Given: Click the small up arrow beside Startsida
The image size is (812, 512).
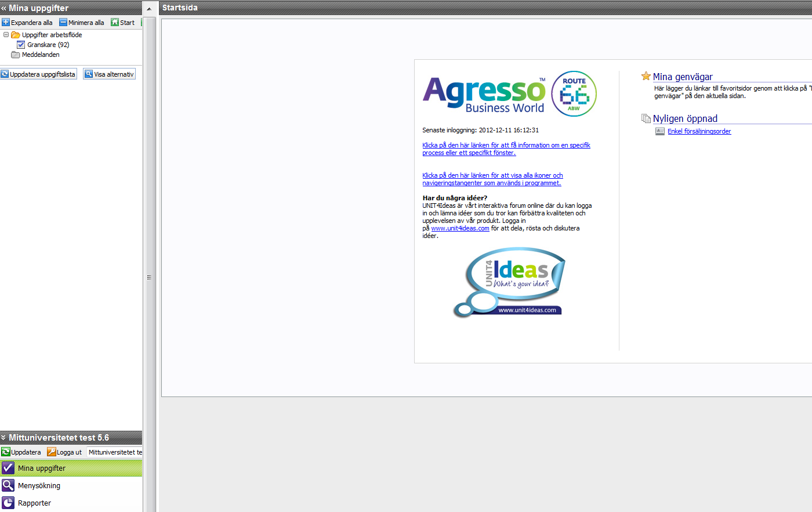Looking at the screenshot, I should coord(150,8).
